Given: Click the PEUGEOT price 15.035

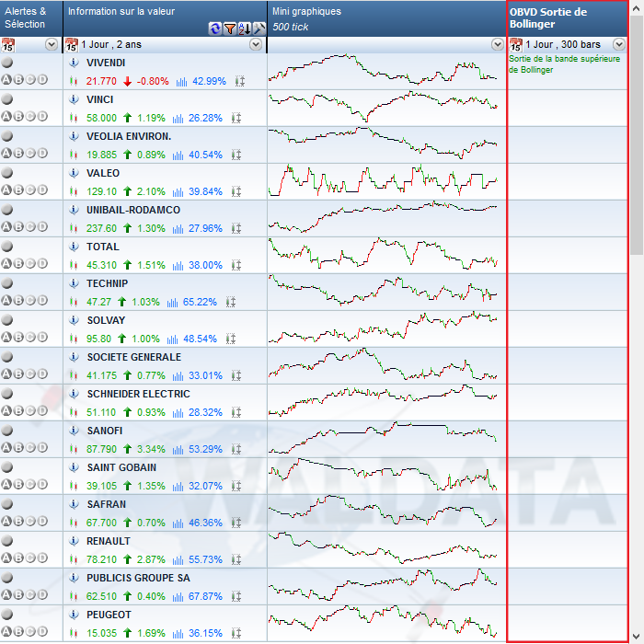Looking at the screenshot, I should tap(101, 633).
